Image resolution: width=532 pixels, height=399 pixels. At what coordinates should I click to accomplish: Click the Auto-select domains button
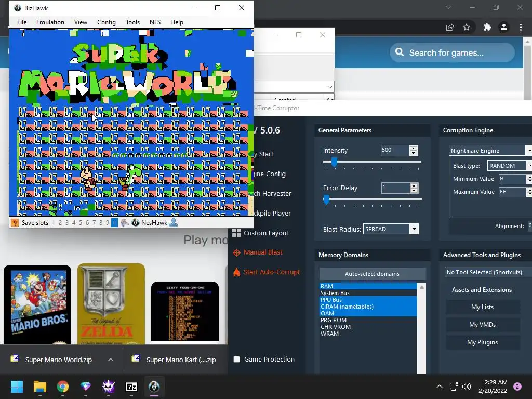(372, 274)
